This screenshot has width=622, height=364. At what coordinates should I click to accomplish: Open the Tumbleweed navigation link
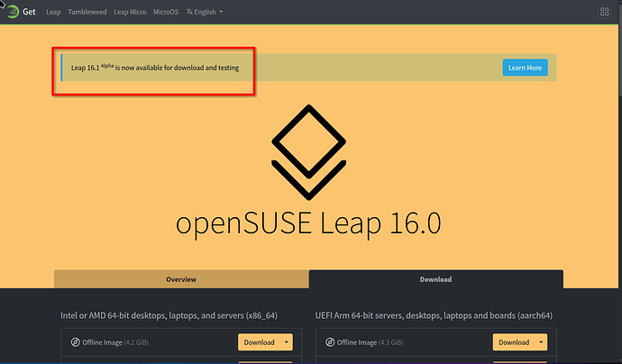pyautogui.click(x=87, y=12)
